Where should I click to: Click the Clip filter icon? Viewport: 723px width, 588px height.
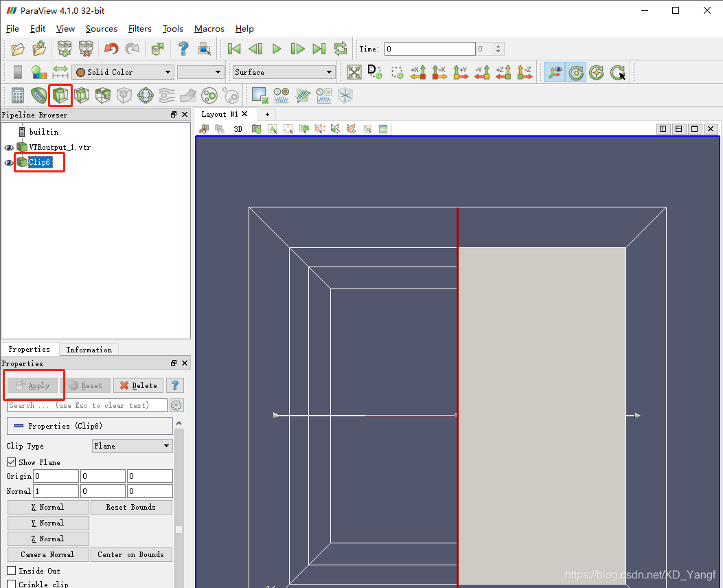60,95
